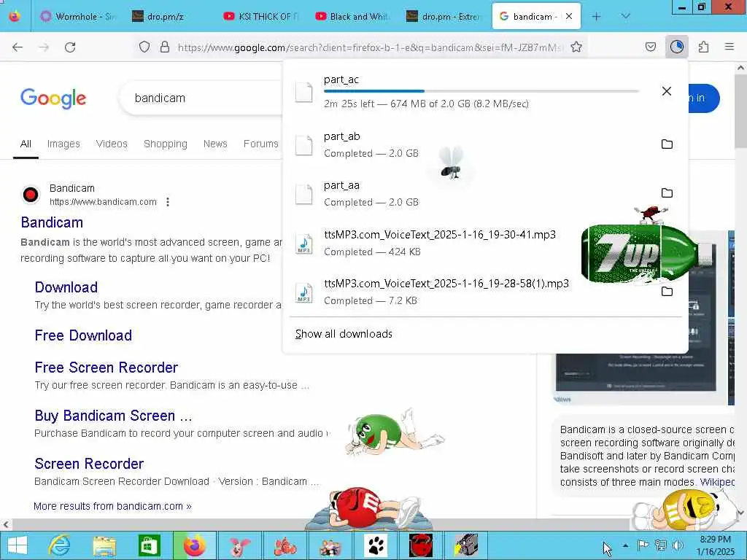Open File Explorer from taskbar
Screen dimensions: 747x560
coord(104,545)
